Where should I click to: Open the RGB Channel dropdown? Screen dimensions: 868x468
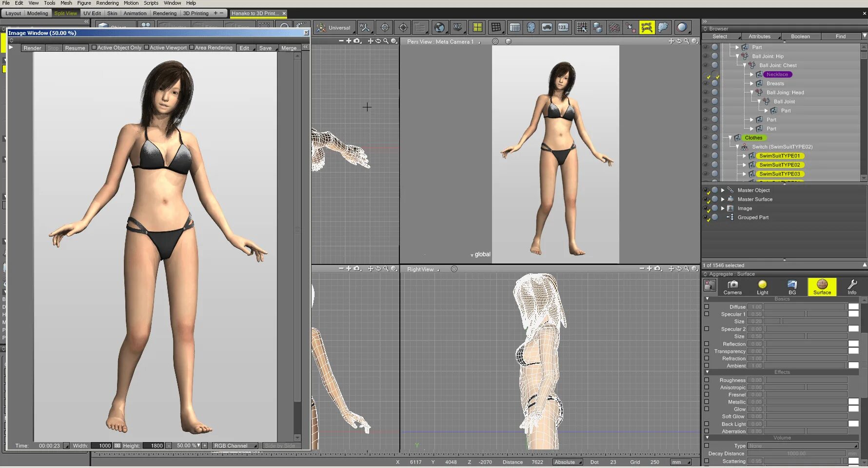click(x=235, y=446)
